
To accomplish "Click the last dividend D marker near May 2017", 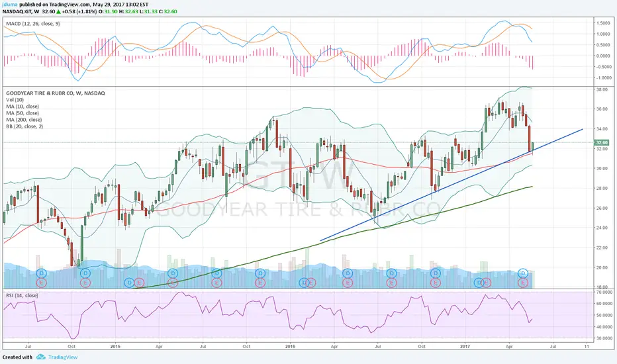I will pyautogui.click(x=523, y=273).
